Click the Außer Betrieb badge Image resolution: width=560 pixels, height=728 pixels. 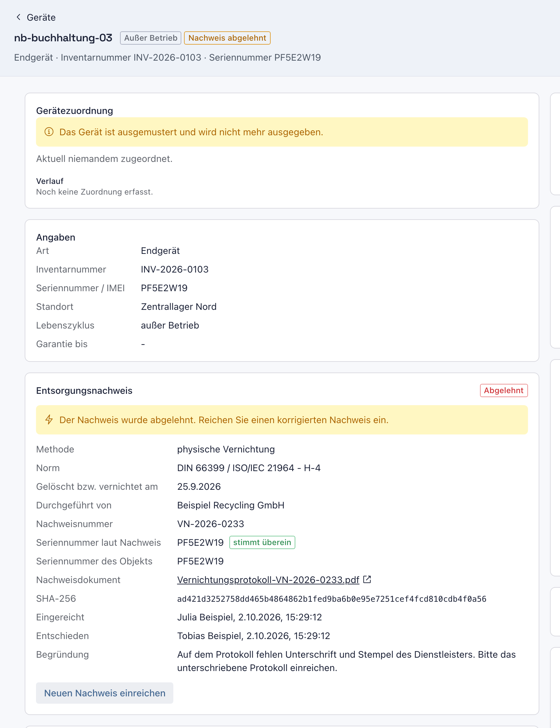[x=151, y=38]
